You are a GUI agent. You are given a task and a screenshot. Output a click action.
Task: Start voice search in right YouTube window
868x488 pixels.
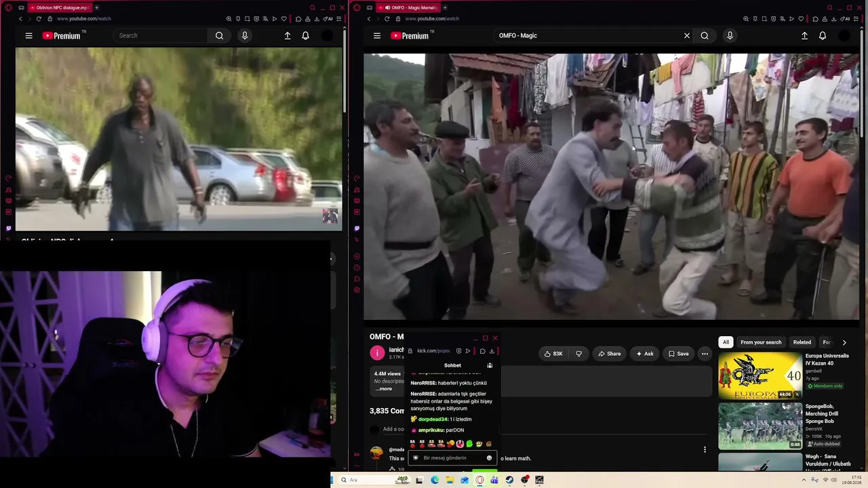(x=730, y=35)
